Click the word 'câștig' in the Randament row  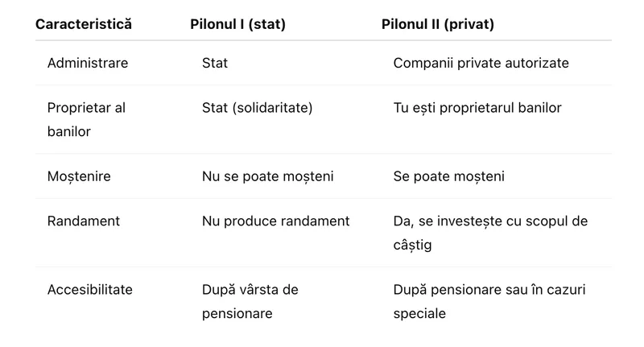point(412,244)
